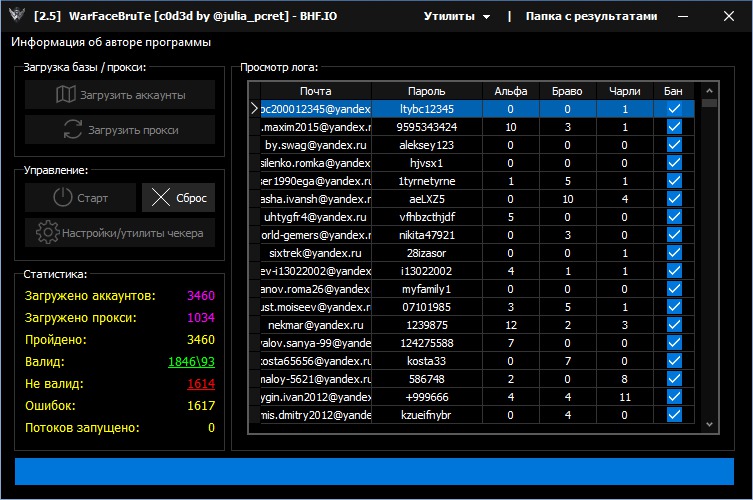Click the Чарли cell showing 4
The height and width of the screenshot is (500, 753).
tap(624, 199)
